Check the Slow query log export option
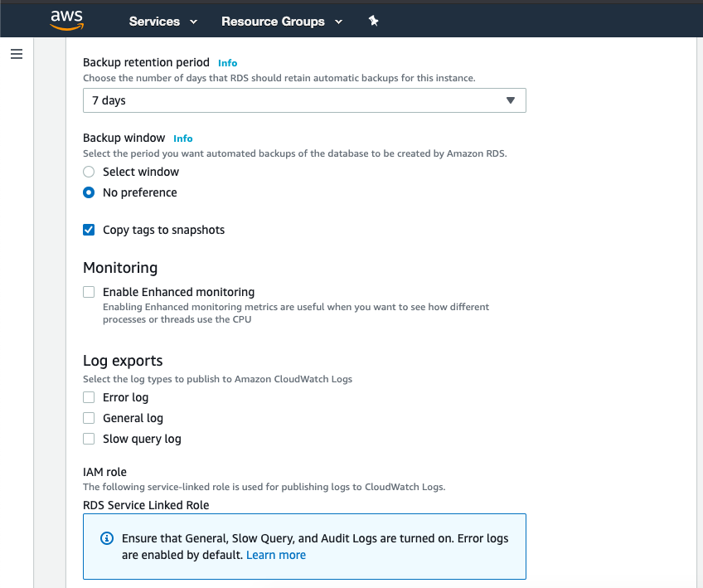 (x=89, y=439)
